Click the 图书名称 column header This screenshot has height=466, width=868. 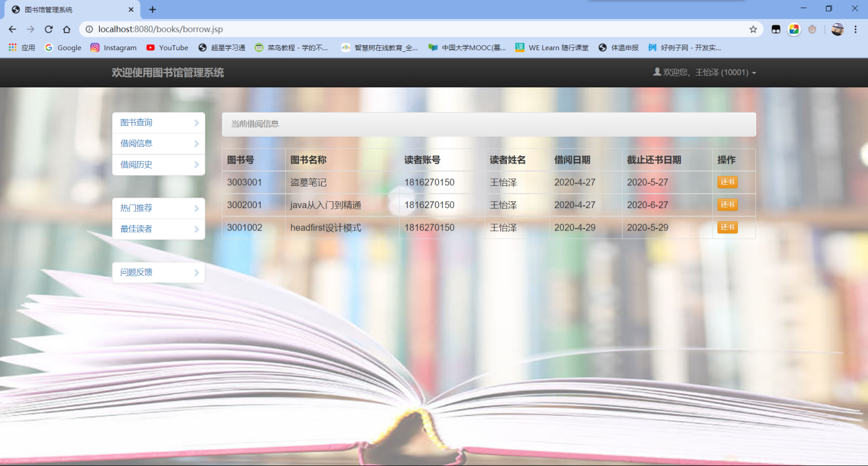click(309, 160)
